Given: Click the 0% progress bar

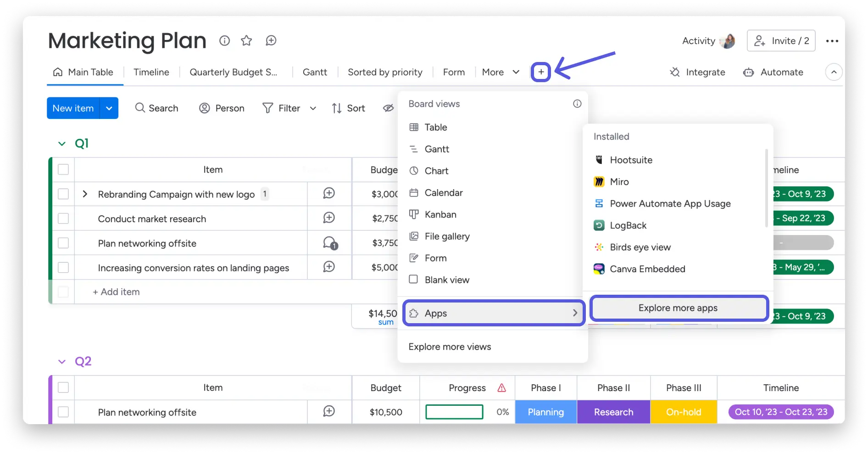Looking at the screenshot, I should coord(454,412).
